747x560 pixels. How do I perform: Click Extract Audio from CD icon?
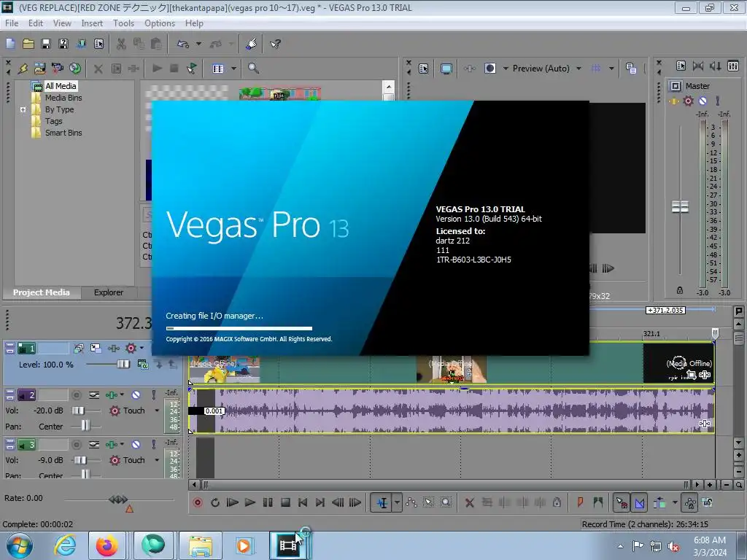tap(75, 69)
